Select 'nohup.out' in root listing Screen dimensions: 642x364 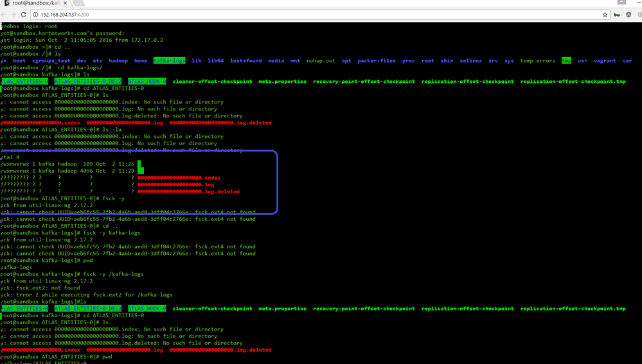321,60
